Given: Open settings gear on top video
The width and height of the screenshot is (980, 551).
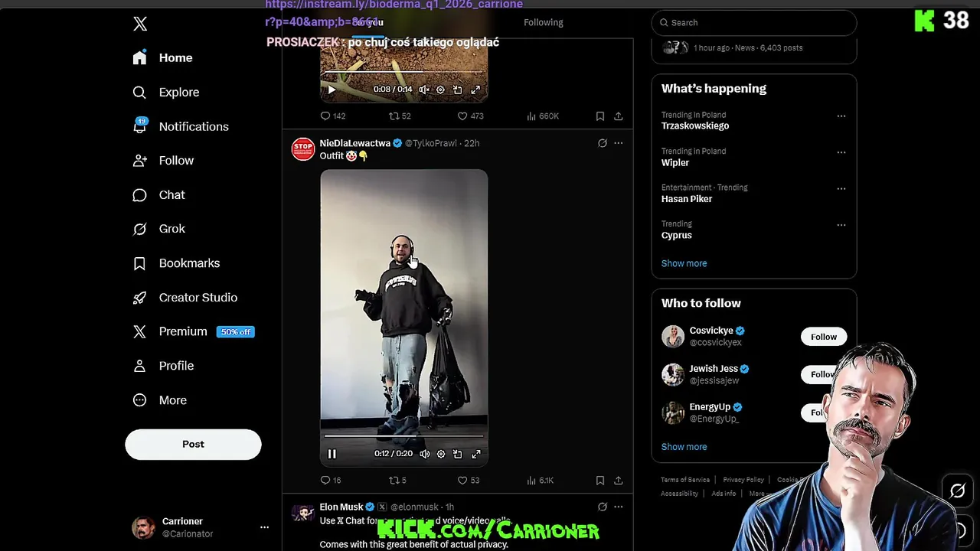Looking at the screenshot, I should point(440,90).
